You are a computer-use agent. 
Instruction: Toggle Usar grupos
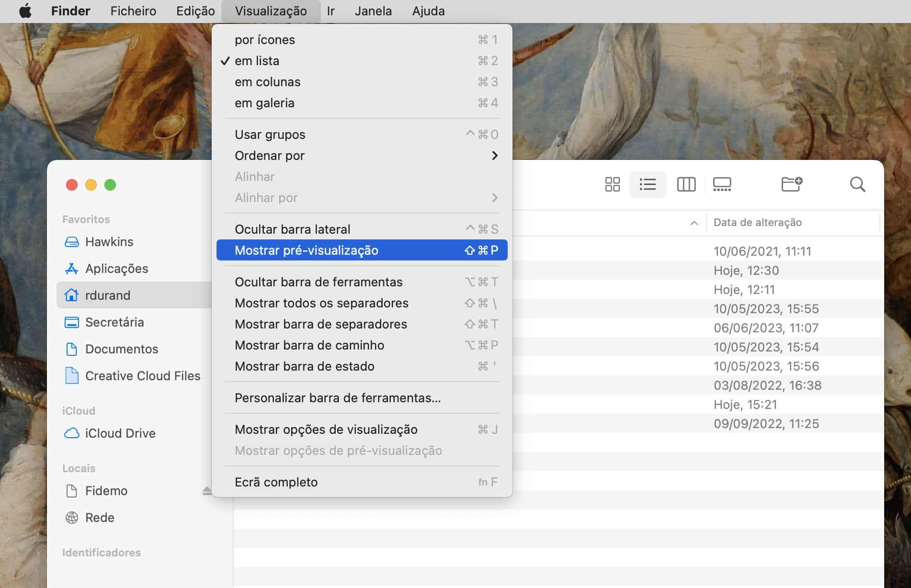click(x=362, y=135)
